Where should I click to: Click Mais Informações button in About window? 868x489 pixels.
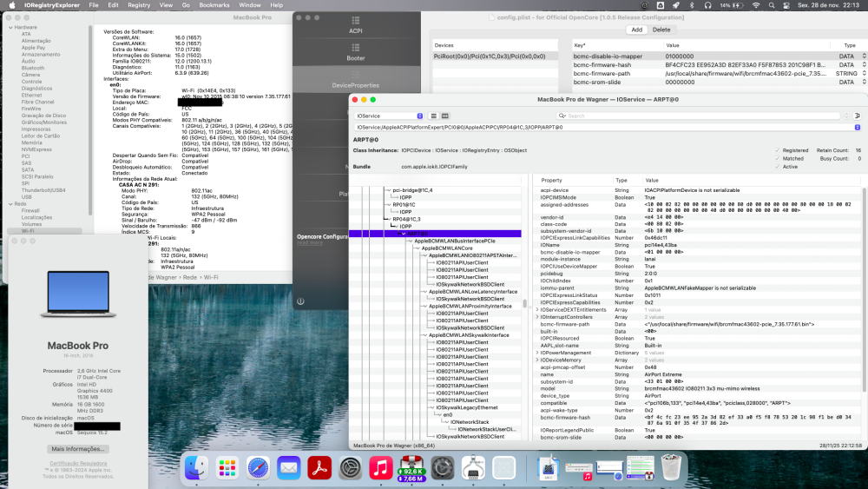77,449
